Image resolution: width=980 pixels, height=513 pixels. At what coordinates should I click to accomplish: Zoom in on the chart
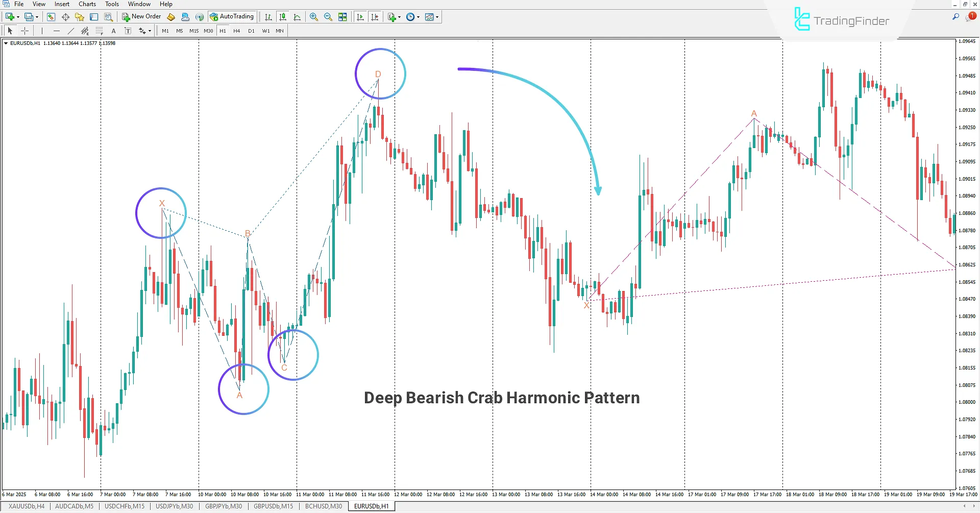click(x=313, y=16)
